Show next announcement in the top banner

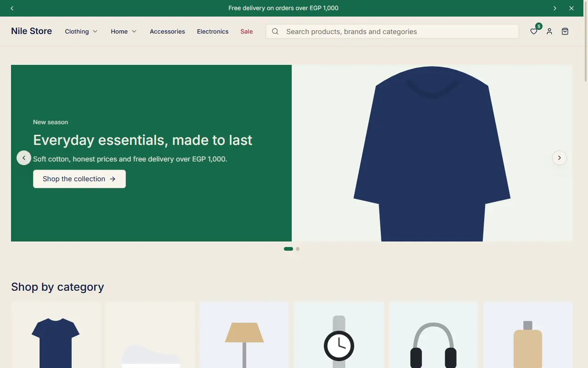coord(555,8)
